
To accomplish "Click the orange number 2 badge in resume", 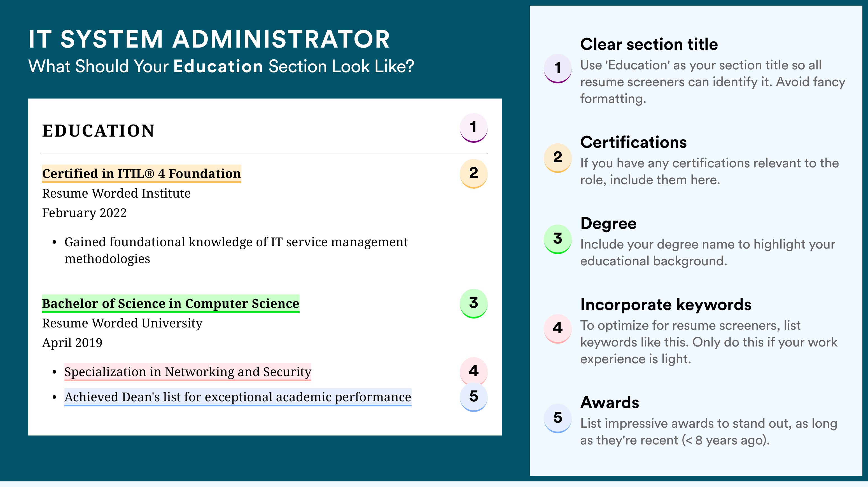I will pyautogui.click(x=473, y=174).
